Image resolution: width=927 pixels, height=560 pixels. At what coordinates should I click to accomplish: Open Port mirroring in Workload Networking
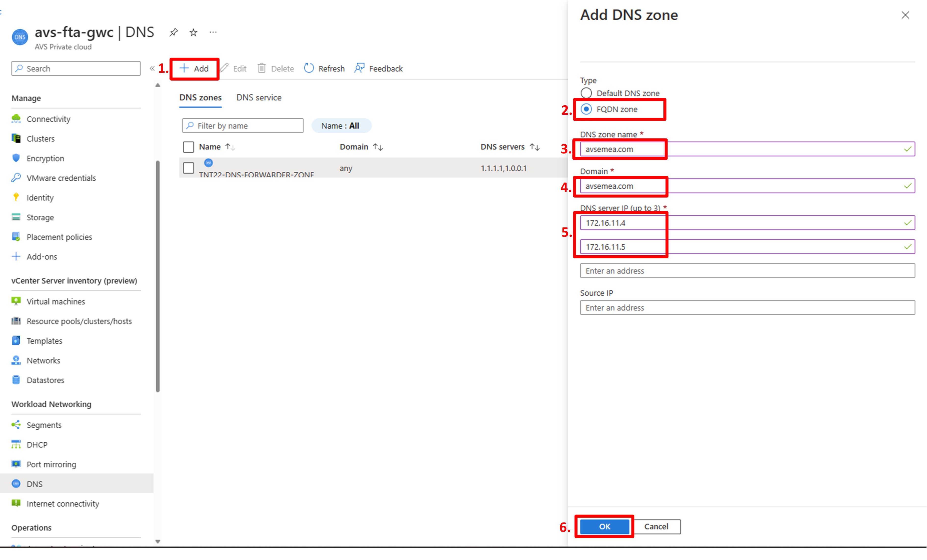(51, 464)
